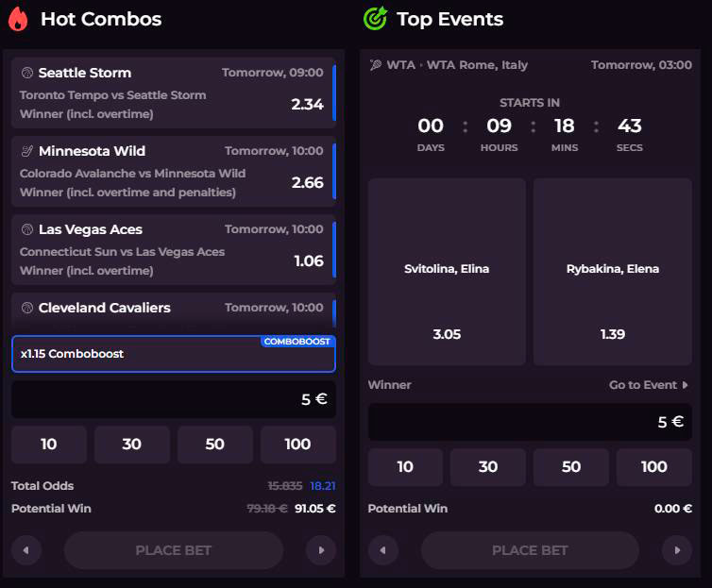Viewport: 712px width, 588px height.
Task: Set Hot Combos stake to 30
Action: pos(132,445)
